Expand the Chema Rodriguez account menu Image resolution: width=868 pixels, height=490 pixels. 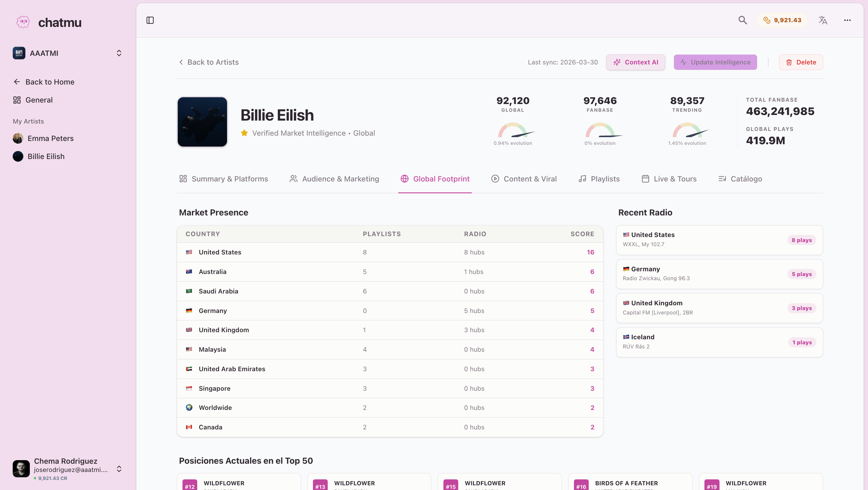coord(119,469)
